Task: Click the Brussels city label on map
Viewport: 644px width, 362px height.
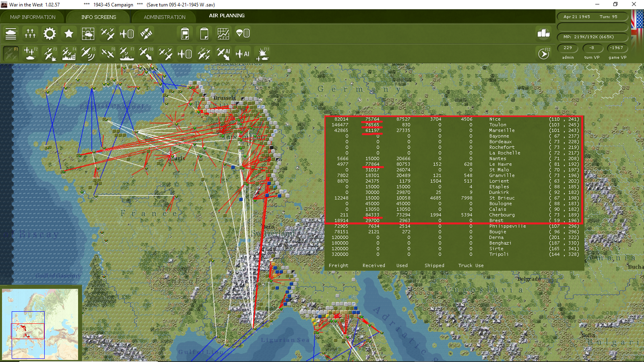Action: click(225, 98)
